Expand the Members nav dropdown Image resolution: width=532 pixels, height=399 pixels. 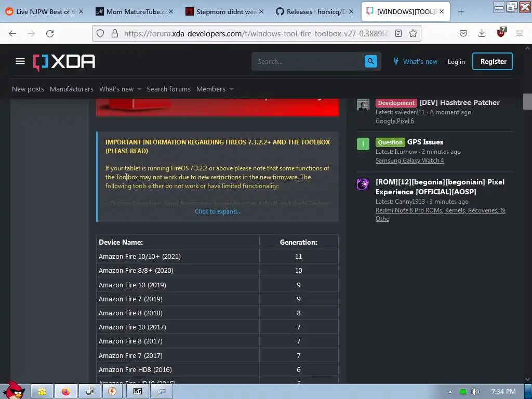click(231, 89)
